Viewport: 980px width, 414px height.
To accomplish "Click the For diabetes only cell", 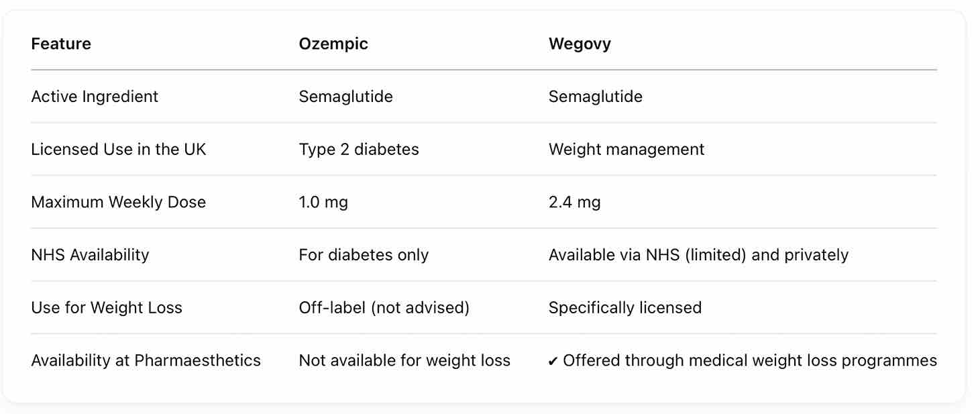I will click(364, 255).
